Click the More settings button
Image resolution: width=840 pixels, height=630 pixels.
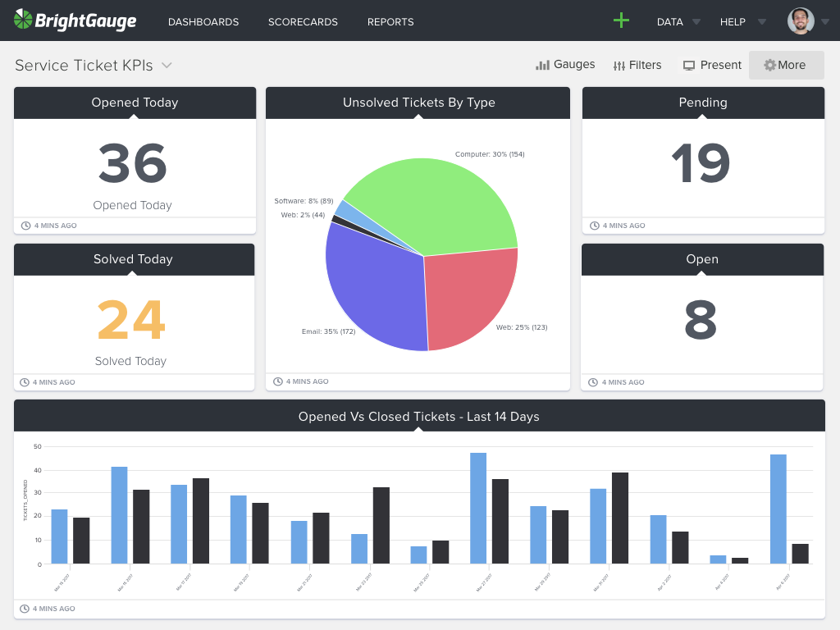786,66
